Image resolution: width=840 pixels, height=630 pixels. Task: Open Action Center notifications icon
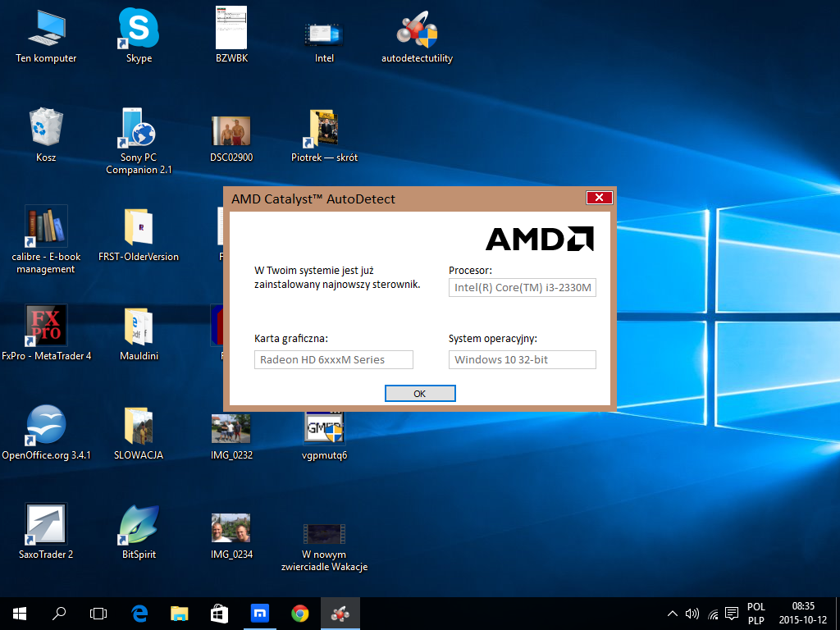pyautogui.click(x=732, y=614)
